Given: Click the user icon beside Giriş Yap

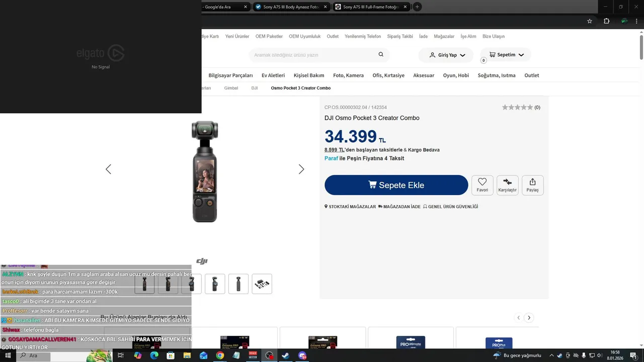Looking at the screenshot, I should (432, 55).
